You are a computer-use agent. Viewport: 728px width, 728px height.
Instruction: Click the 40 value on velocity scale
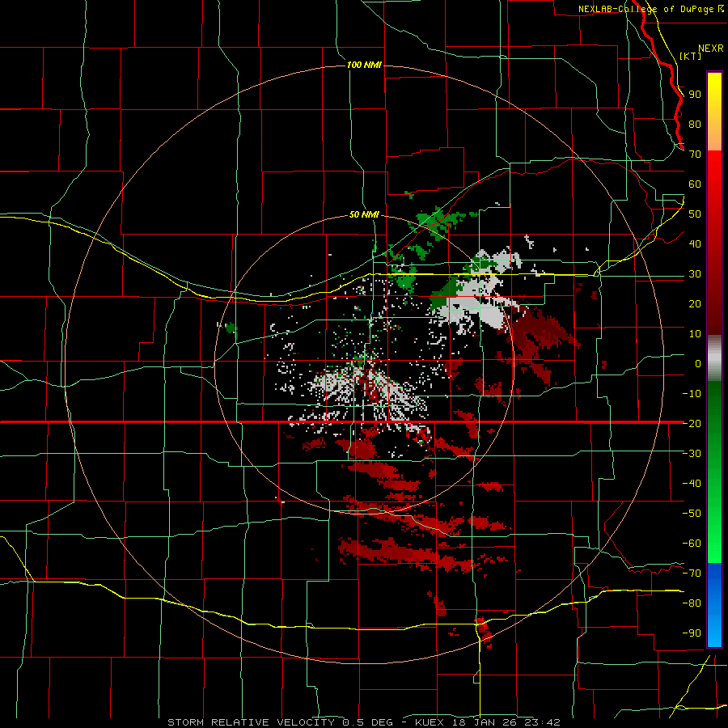pyautogui.click(x=695, y=244)
